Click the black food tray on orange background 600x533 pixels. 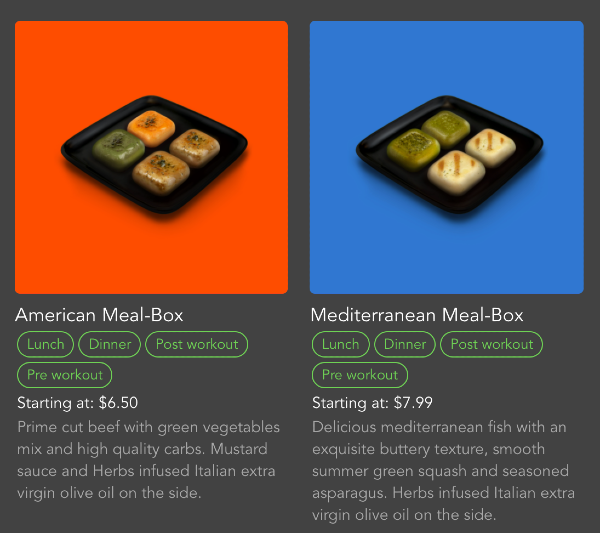[x=154, y=154]
